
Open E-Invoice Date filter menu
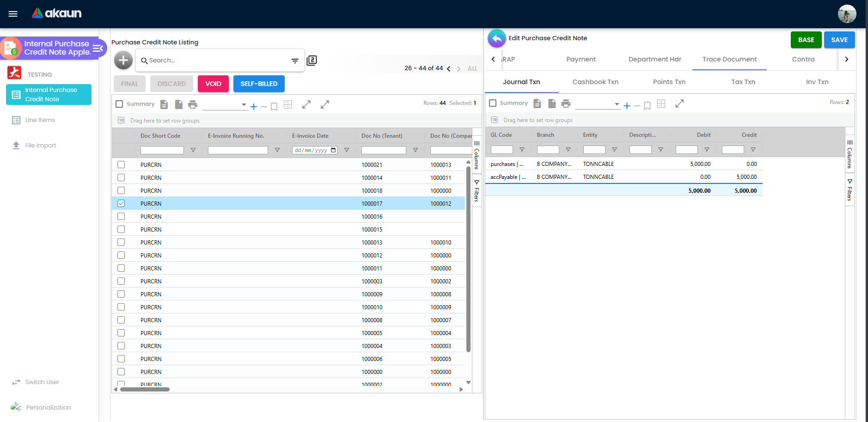(x=347, y=150)
